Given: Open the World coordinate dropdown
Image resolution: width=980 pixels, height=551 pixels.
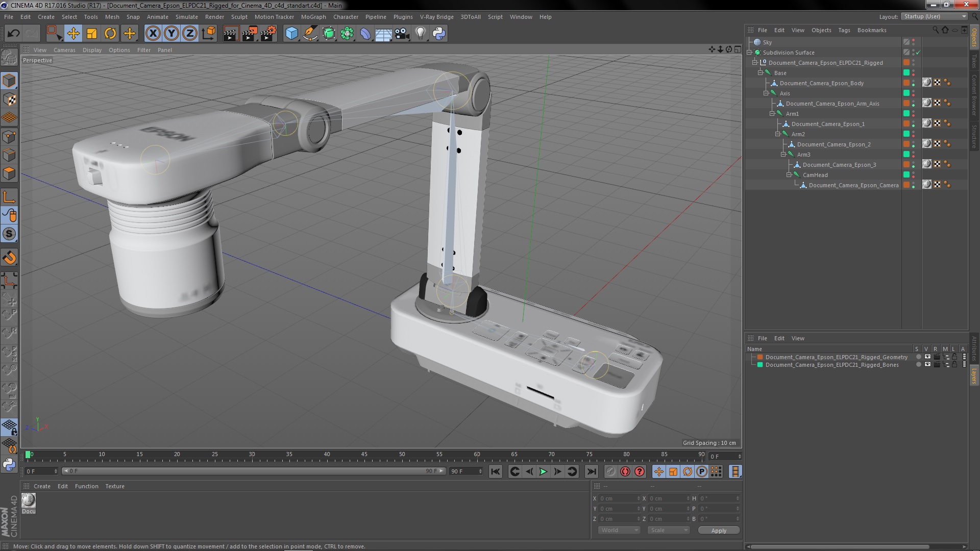Looking at the screenshot, I should [619, 530].
